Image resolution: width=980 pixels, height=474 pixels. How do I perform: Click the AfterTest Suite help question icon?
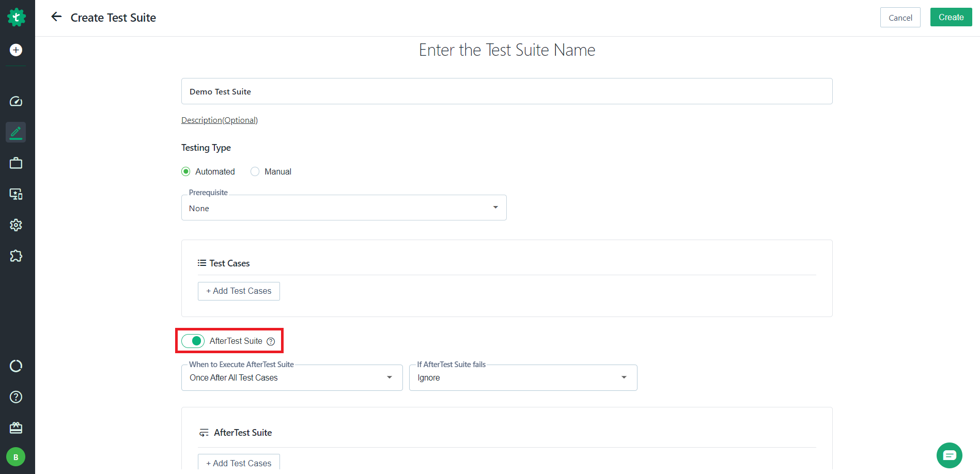pyautogui.click(x=271, y=341)
